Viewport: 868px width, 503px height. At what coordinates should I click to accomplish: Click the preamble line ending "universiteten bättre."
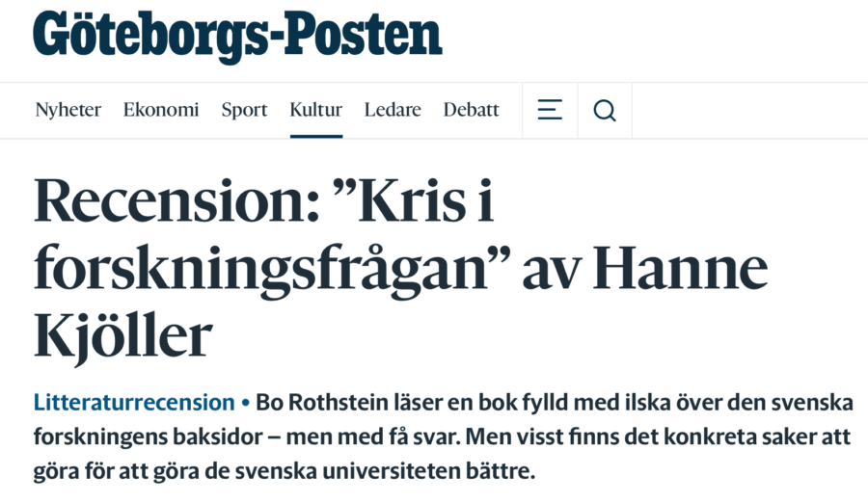(x=285, y=471)
